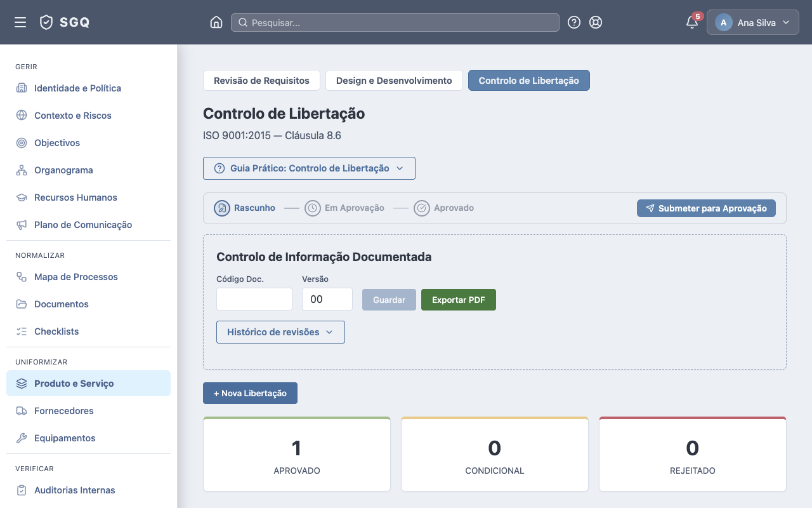
Task: Click the SGQ shield logo
Action: (46, 22)
